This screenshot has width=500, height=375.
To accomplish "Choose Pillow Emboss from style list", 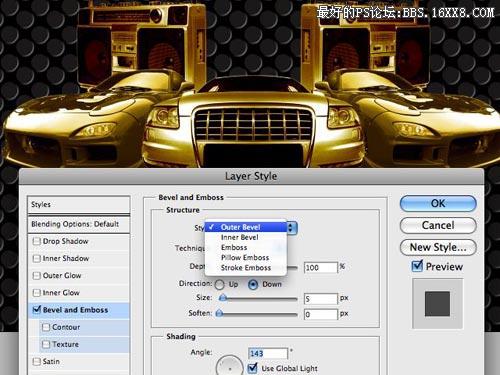I will (x=246, y=258).
